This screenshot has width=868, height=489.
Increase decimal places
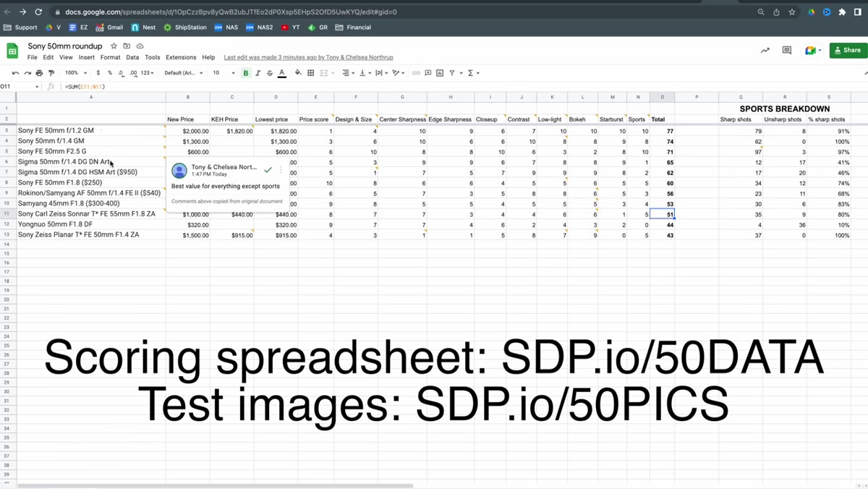coord(133,73)
